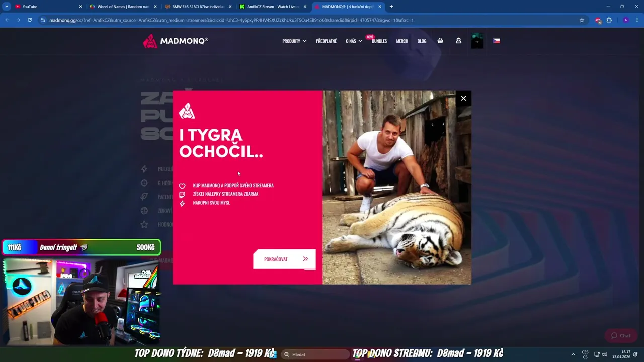Close the Wheel of Names tab
644x362 pixels.
point(155,7)
